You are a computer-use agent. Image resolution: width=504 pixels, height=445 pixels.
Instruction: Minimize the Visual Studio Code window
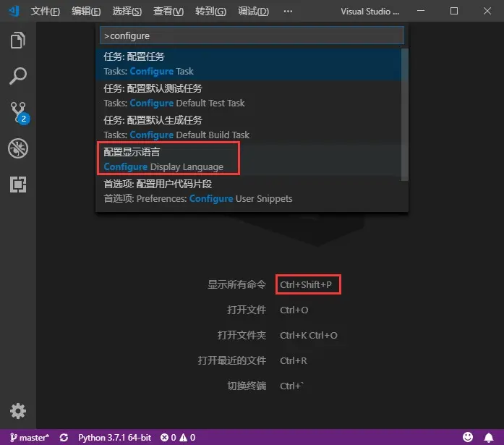[421, 11]
